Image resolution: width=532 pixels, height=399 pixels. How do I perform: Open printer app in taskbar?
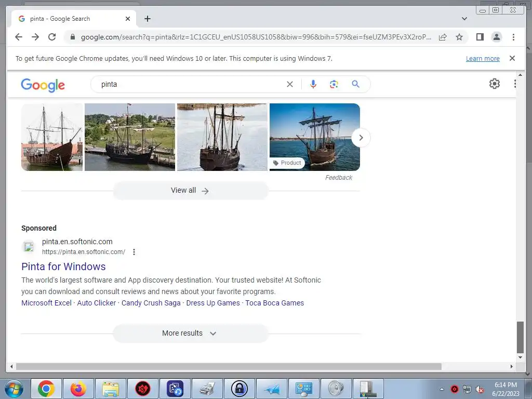click(x=207, y=389)
